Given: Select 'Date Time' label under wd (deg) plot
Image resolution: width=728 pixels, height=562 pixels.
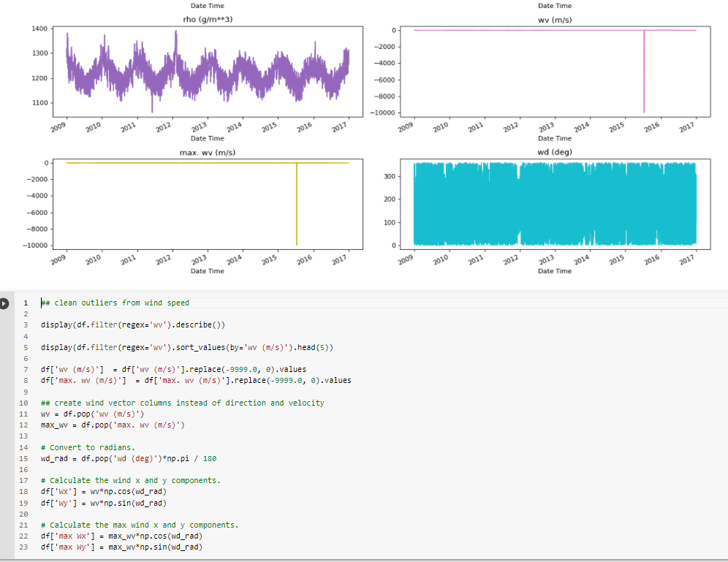Looking at the screenshot, I should 555,271.
